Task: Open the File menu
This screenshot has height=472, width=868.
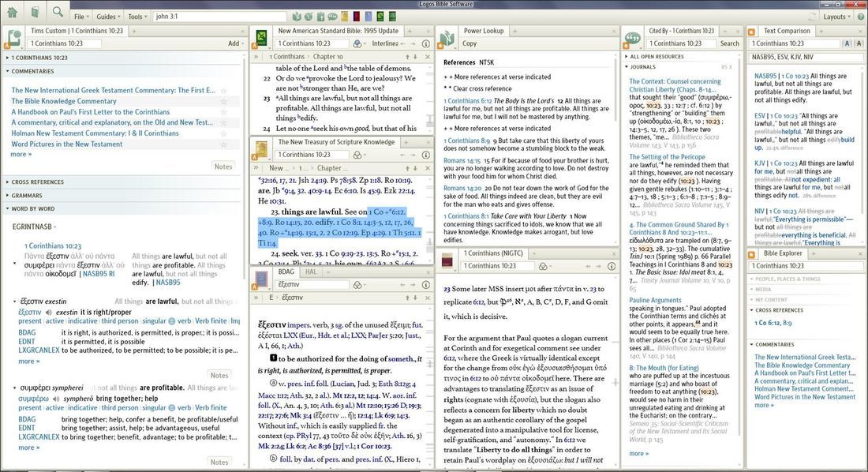Action: (x=81, y=17)
